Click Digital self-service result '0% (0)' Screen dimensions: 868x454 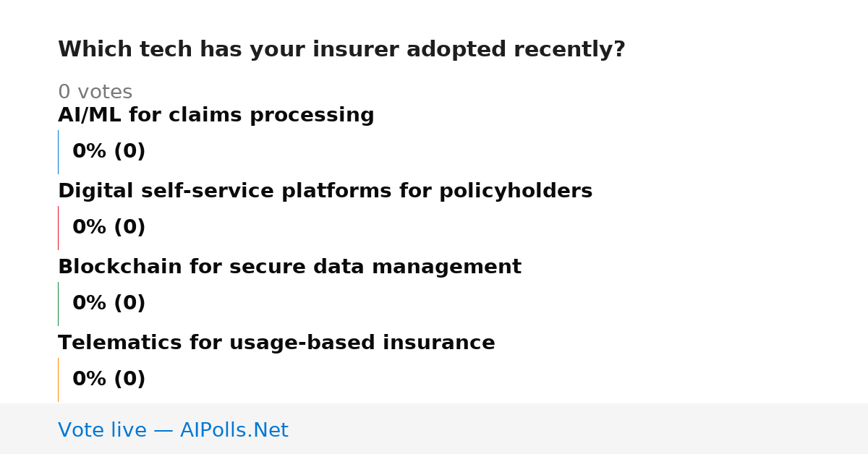click(109, 228)
